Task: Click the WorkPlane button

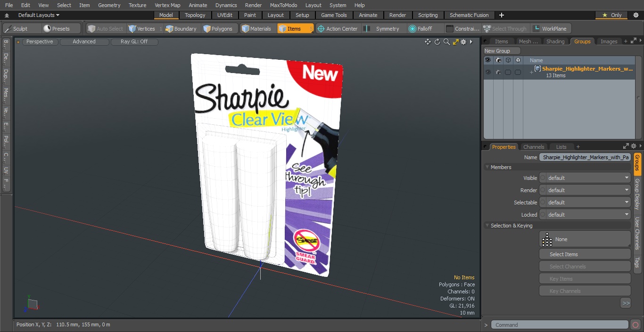Action: pyautogui.click(x=550, y=29)
